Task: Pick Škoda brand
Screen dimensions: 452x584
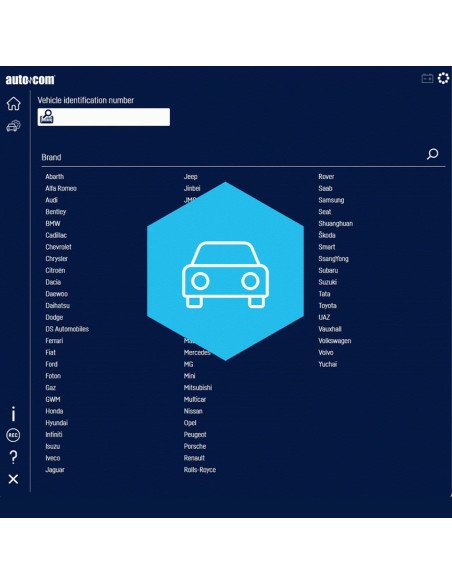Action: coord(327,235)
